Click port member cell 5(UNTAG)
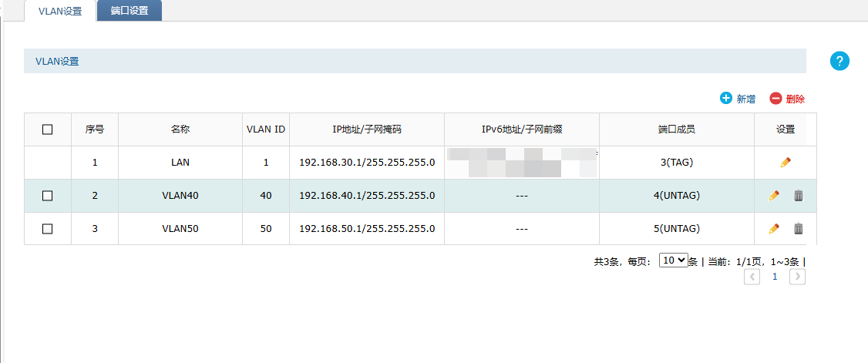The image size is (868, 363). tap(677, 229)
